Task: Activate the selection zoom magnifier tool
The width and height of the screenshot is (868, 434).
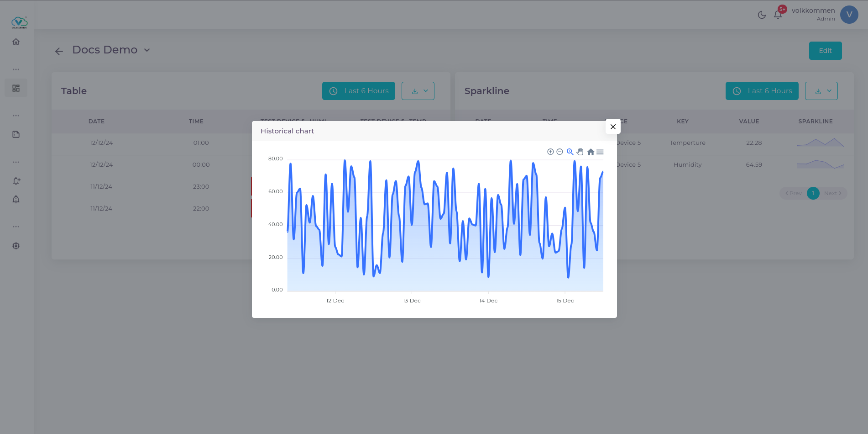Action: [570, 152]
